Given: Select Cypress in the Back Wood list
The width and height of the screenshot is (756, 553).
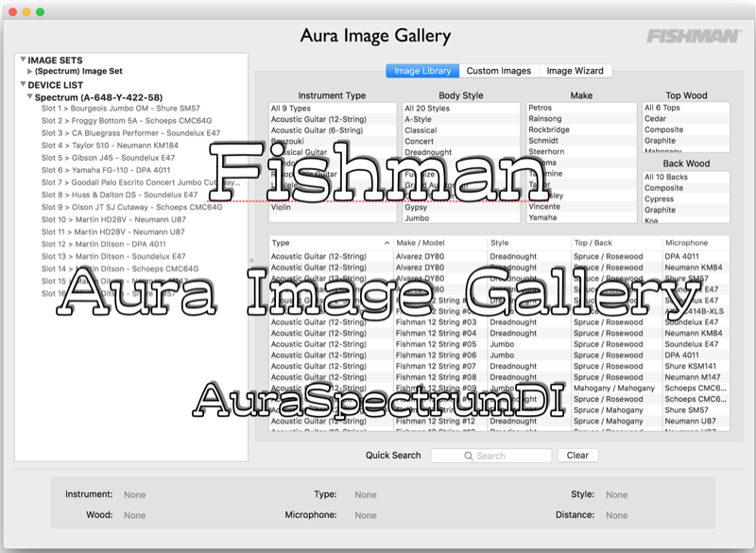Looking at the screenshot, I should click(x=686, y=199).
